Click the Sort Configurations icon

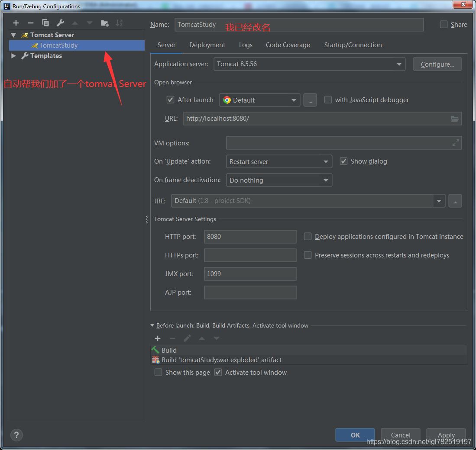[x=119, y=23]
